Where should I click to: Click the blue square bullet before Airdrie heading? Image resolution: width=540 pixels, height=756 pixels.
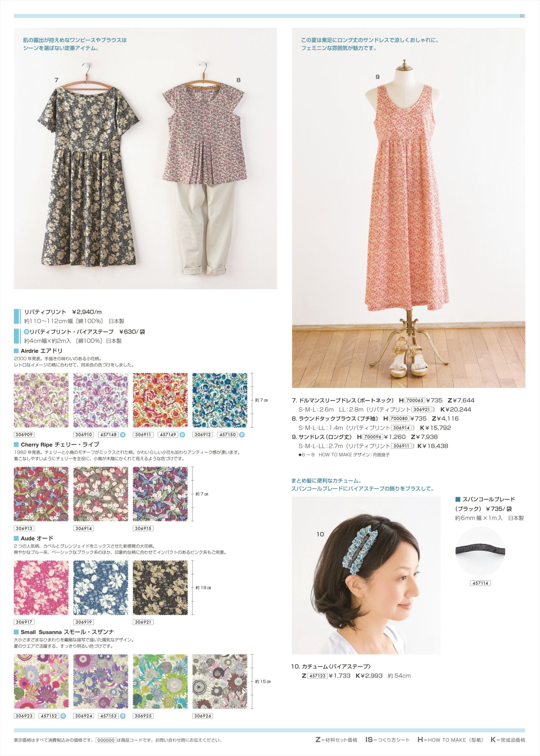[16, 351]
